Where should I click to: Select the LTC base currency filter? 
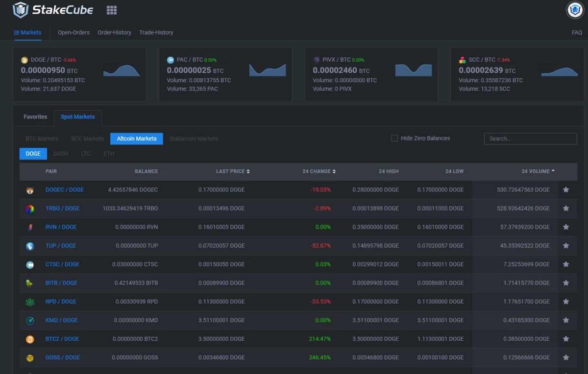tap(86, 154)
